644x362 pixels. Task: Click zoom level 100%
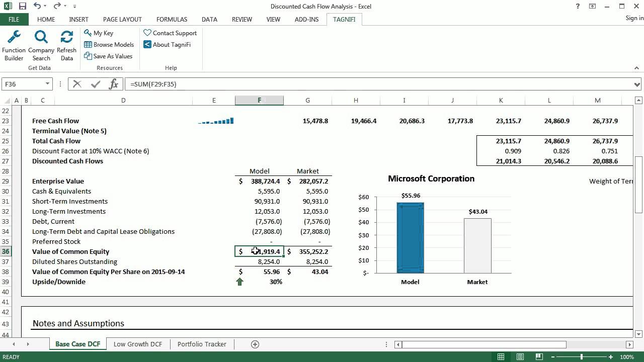pos(627,357)
